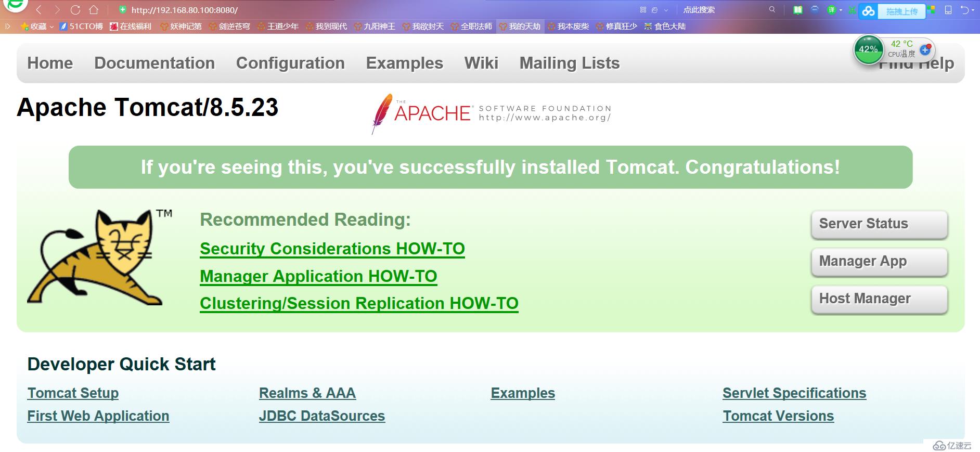Open the Wiki navigation item

[481, 63]
